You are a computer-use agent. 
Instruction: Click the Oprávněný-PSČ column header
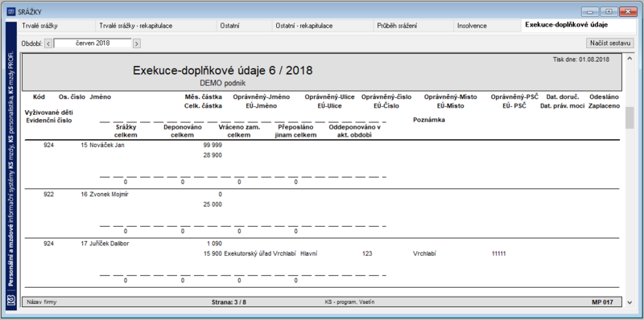click(514, 97)
